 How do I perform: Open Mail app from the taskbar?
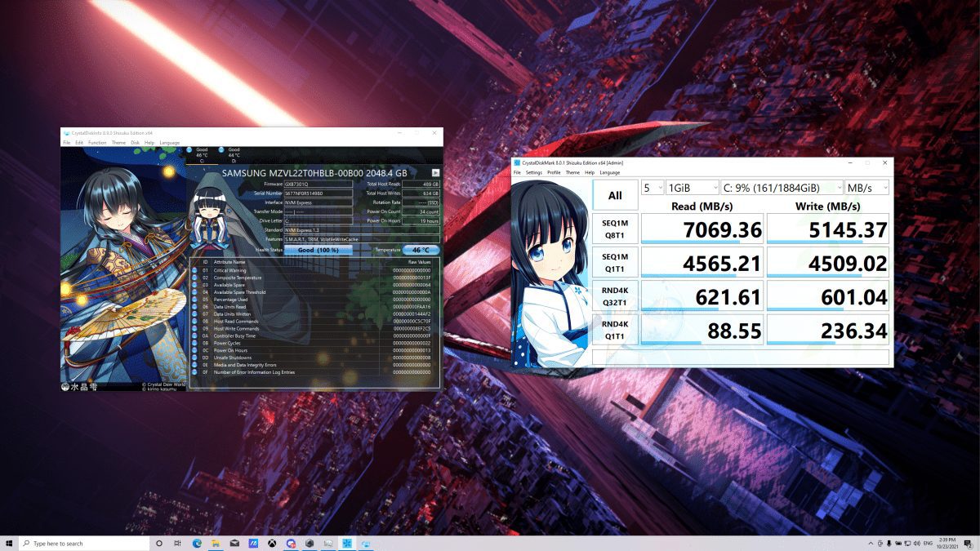pyautogui.click(x=234, y=543)
